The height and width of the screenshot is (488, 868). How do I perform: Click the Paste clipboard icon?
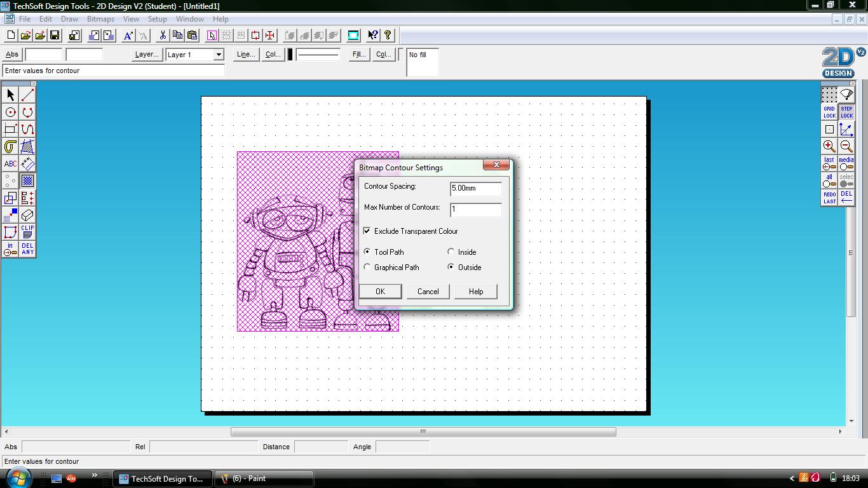point(192,35)
